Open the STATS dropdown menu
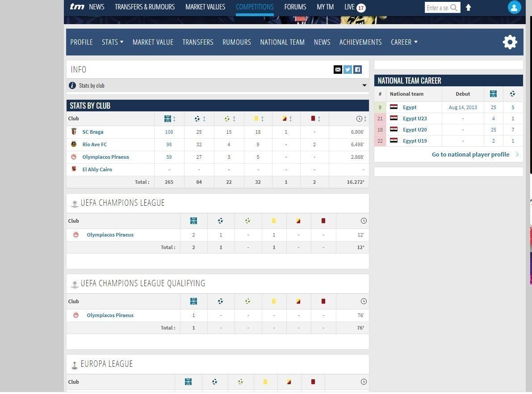Image resolution: width=532 pixels, height=394 pixels. tap(112, 42)
